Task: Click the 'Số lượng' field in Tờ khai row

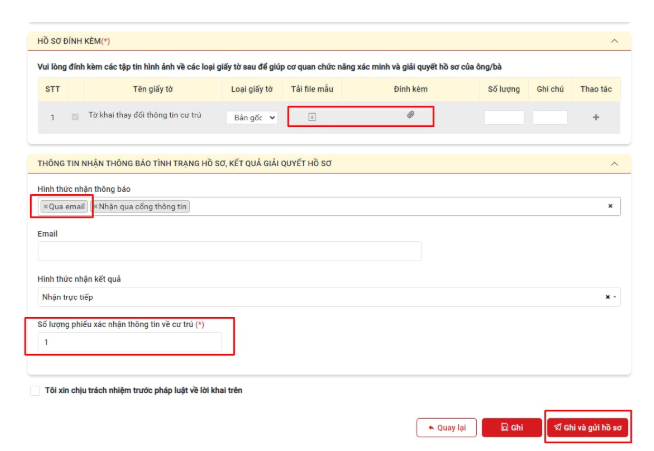Action: (x=504, y=118)
